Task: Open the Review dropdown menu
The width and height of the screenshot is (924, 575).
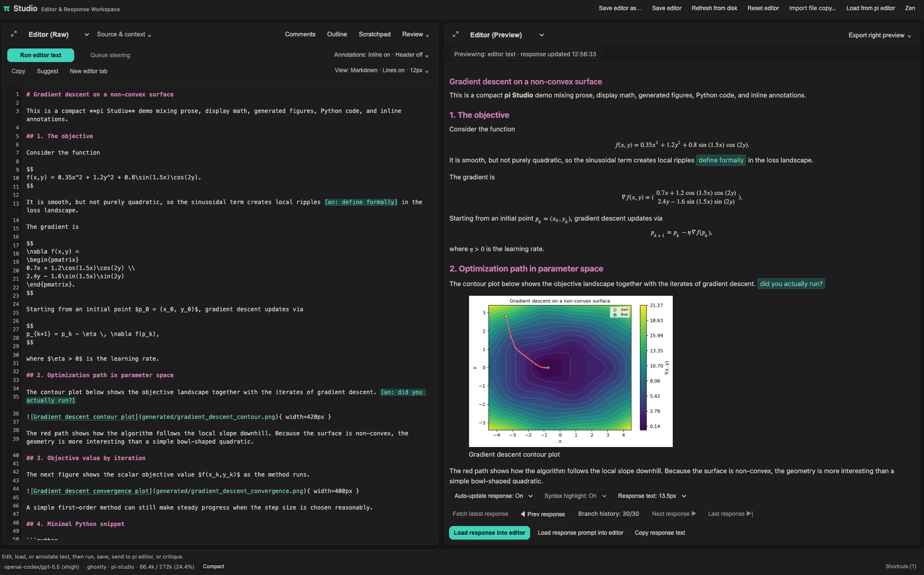Action: (x=416, y=34)
